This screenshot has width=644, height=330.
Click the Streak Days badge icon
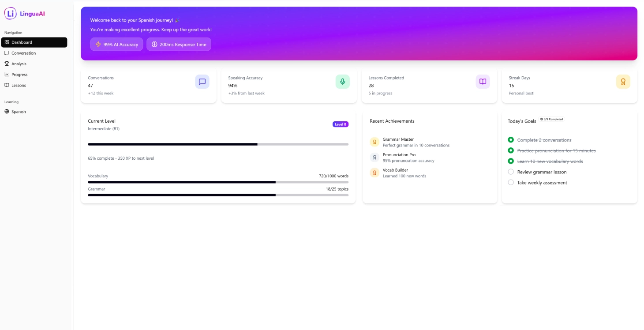623,81
